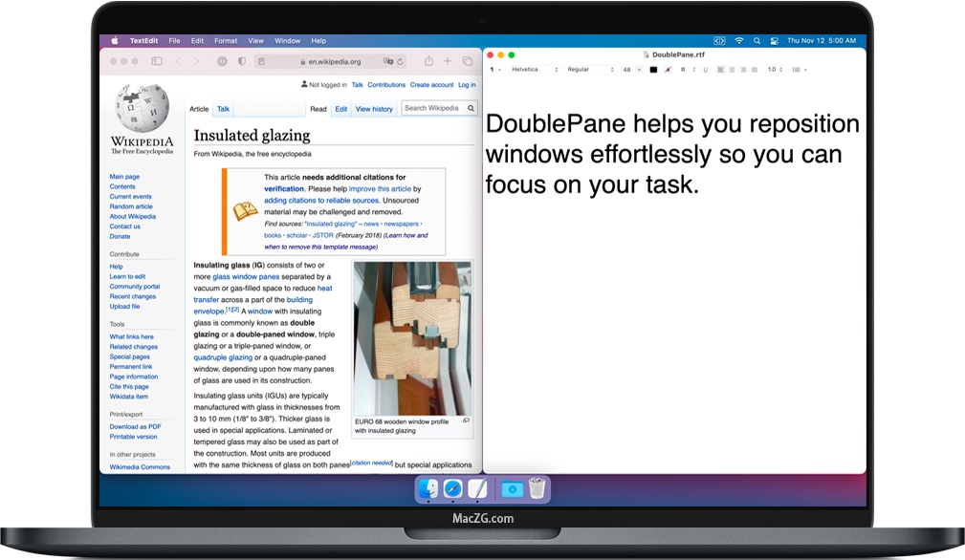Apply italic formatting to the text

694,70
